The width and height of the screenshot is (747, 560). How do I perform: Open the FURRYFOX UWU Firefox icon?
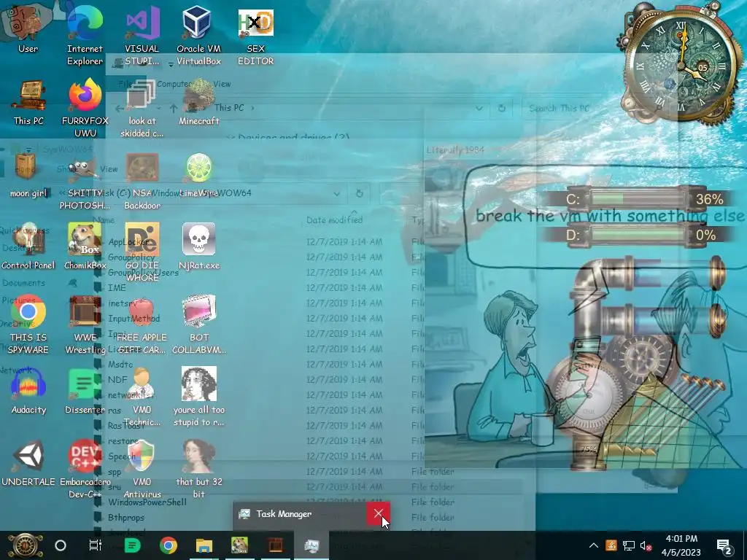tap(85, 108)
